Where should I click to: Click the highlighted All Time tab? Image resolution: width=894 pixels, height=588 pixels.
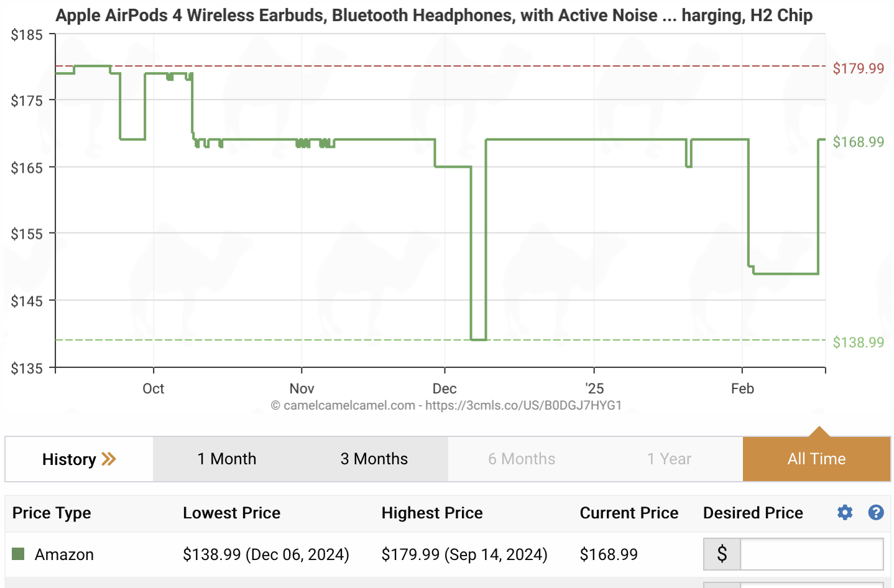(816, 459)
